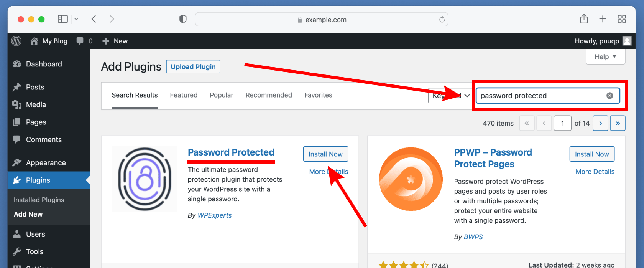644x268 pixels.
Task: Open More Details for Password Protected
Action: click(x=329, y=172)
